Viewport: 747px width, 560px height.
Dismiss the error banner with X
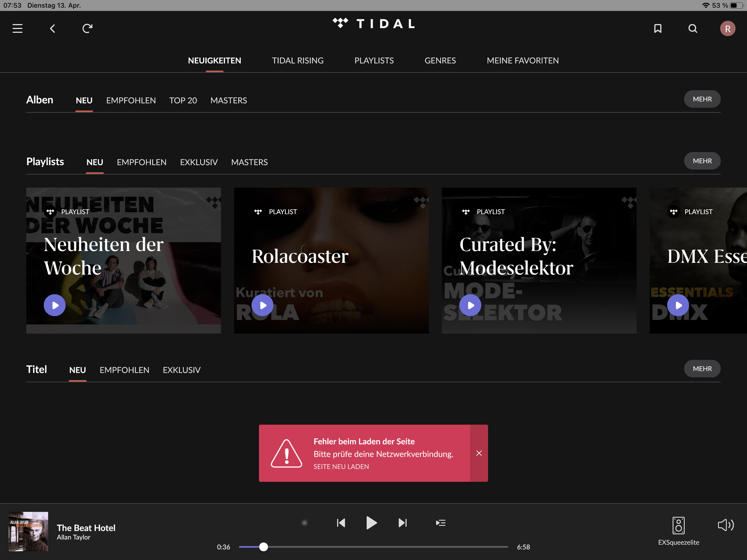(478, 453)
